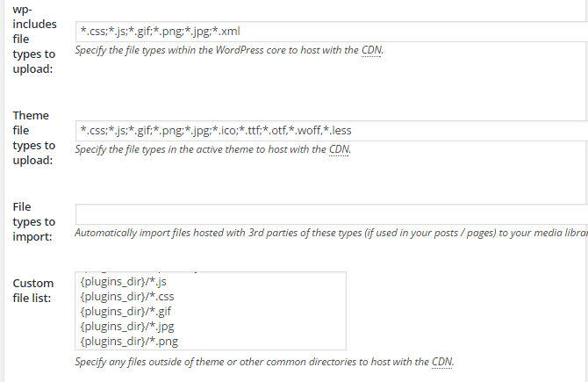This screenshot has height=382, width=588.
Task: Click the {plugins_dir}/*.js line in custom list
Action: point(124,281)
